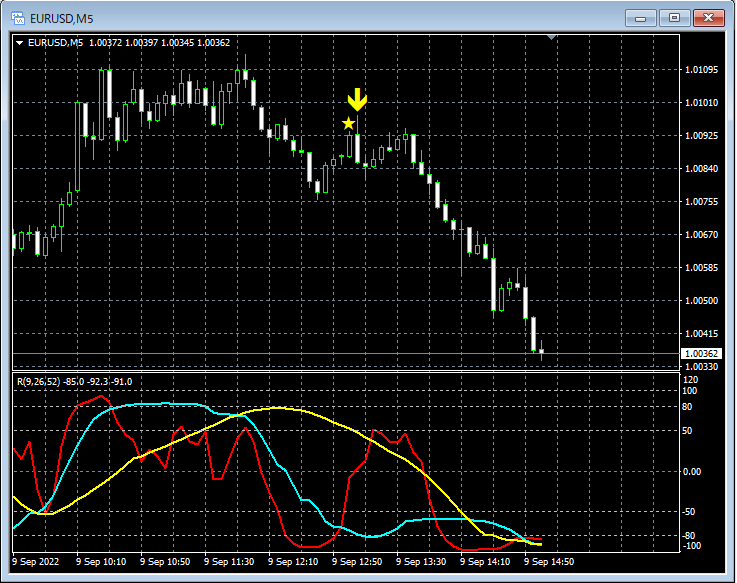Click EURUSD,M5 OHLC header text in chart
This screenshot has width=737, height=583.
pyautogui.click(x=129, y=43)
